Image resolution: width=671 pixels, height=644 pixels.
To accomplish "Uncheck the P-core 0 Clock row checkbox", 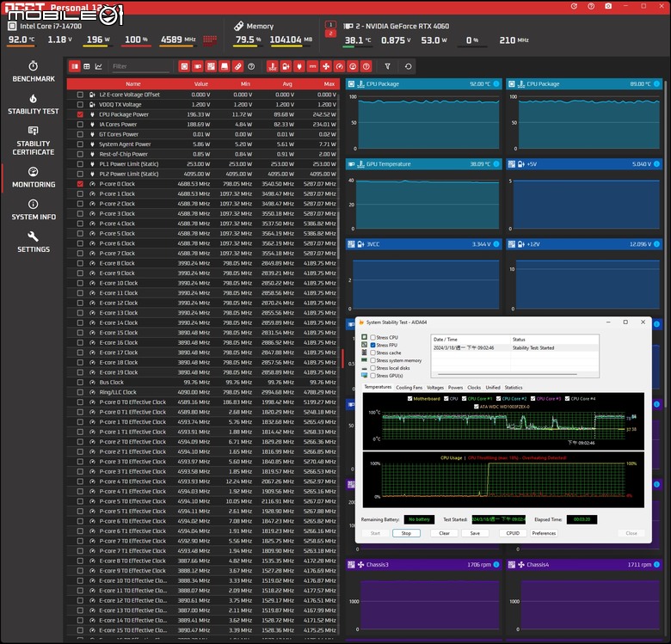I will [x=80, y=184].
